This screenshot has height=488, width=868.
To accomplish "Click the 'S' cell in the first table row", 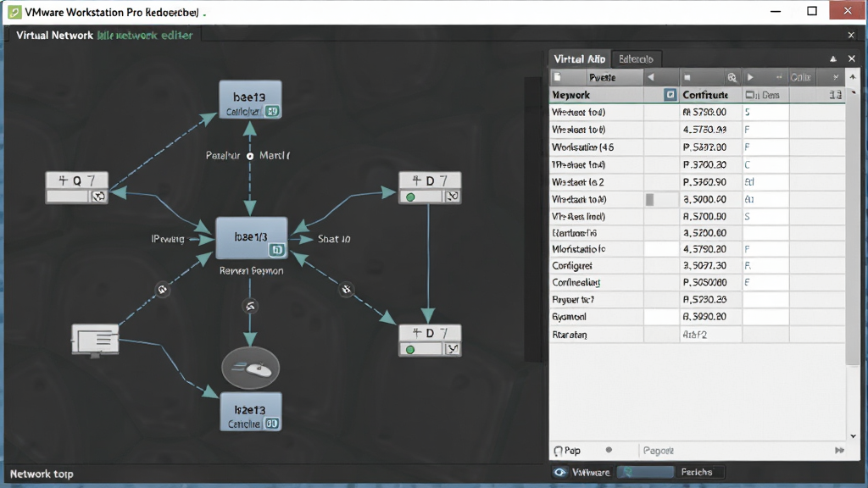I will (x=765, y=113).
